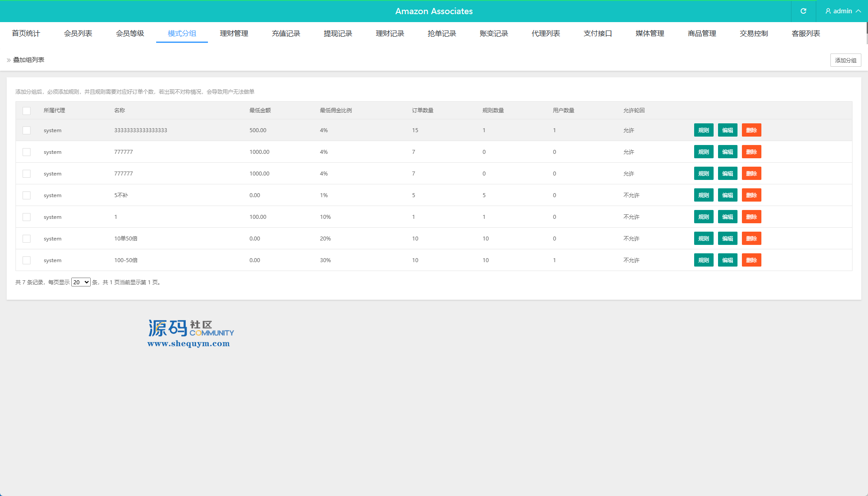This screenshot has height=496, width=868.
Task: Tick checkbox for 33333333333333333 row
Action: point(27,130)
